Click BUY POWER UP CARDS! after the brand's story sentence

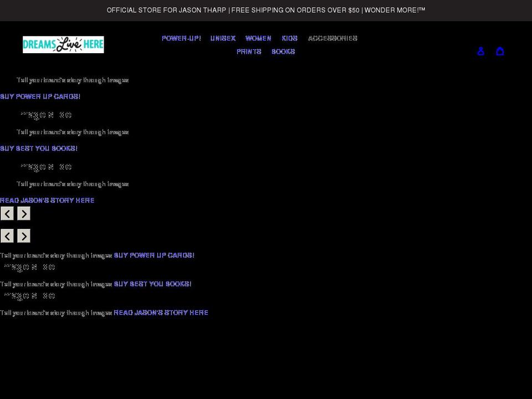pos(154,255)
